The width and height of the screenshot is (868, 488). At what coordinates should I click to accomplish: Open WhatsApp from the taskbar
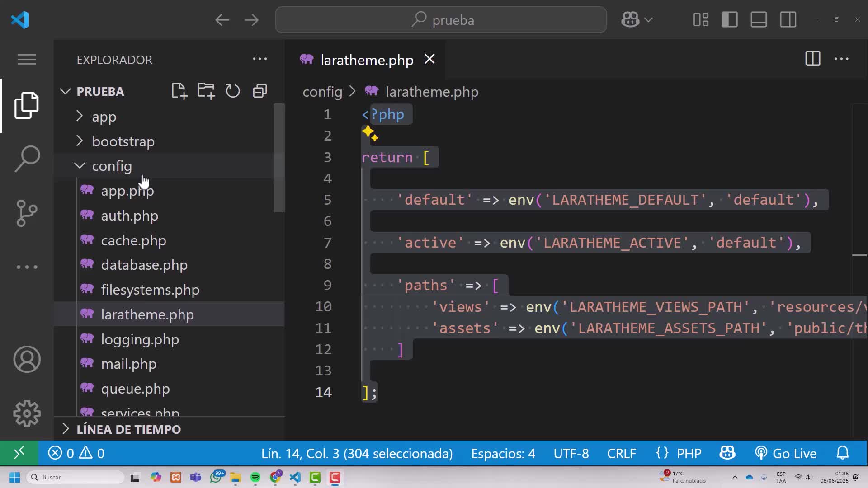[216, 477]
